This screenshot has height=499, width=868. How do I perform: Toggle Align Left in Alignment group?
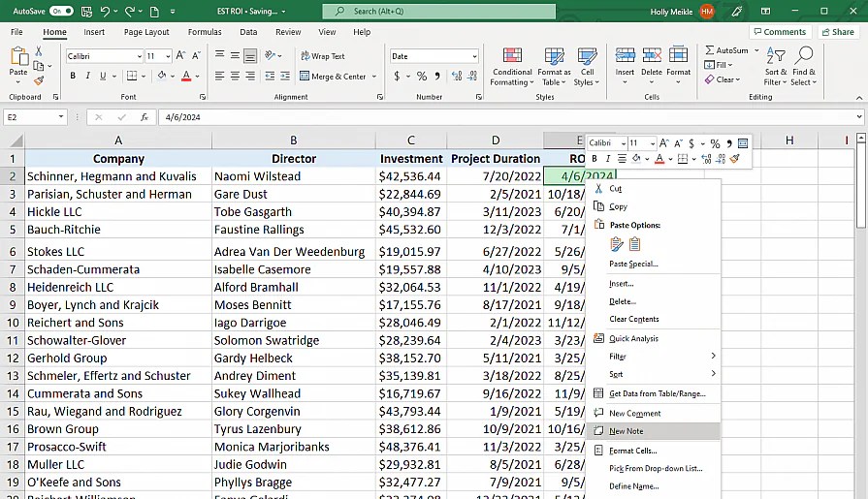[x=220, y=76]
